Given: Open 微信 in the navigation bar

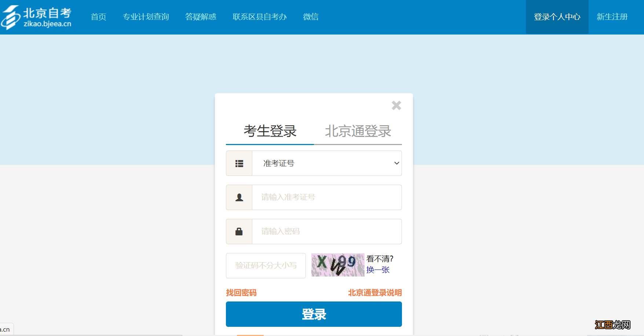Looking at the screenshot, I should (x=311, y=17).
